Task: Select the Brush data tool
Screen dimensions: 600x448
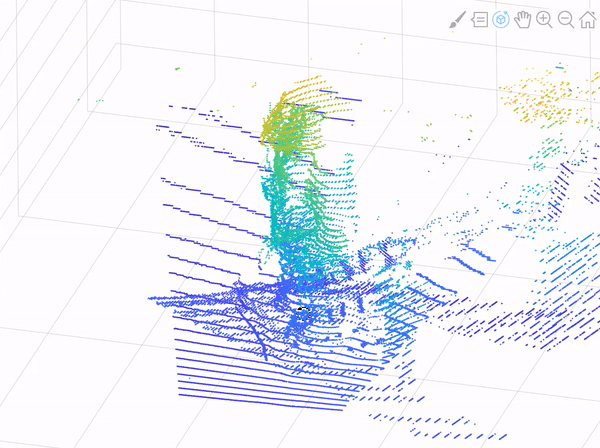Action: [x=458, y=20]
